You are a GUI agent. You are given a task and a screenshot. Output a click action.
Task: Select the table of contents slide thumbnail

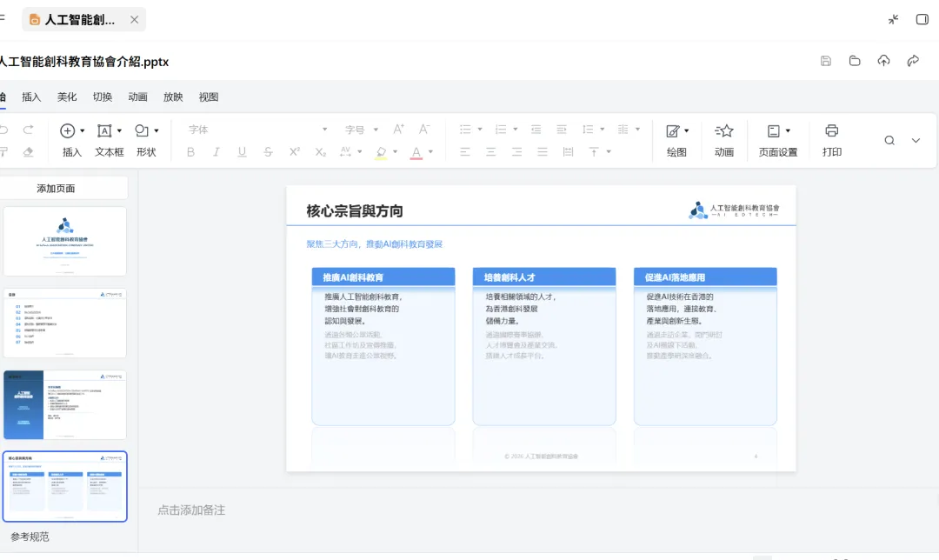click(x=64, y=323)
